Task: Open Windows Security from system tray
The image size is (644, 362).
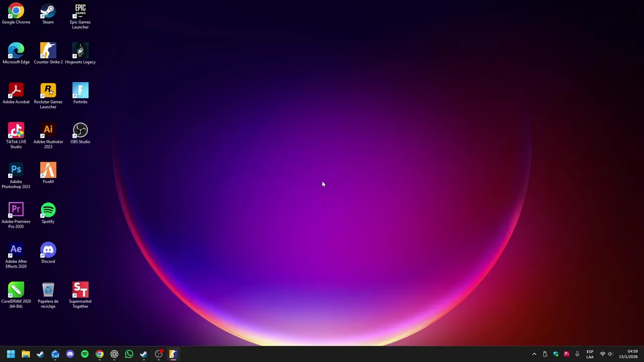Action: pyautogui.click(x=556, y=354)
